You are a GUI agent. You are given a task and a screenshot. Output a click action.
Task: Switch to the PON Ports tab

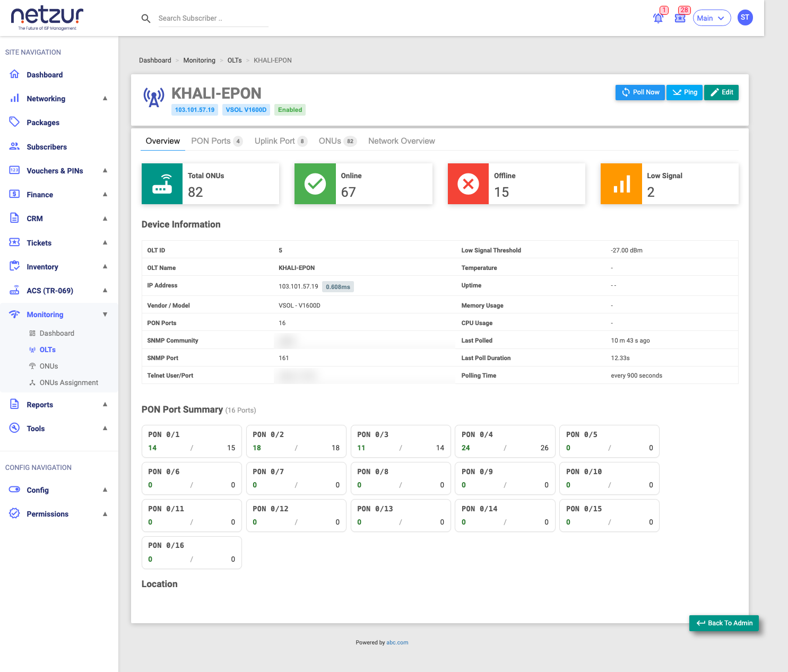(x=217, y=141)
